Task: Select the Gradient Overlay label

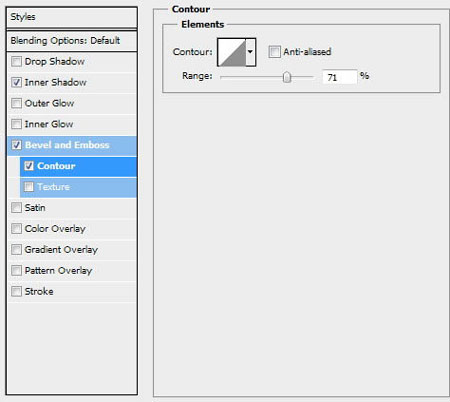Action: [x=61, y=250]
